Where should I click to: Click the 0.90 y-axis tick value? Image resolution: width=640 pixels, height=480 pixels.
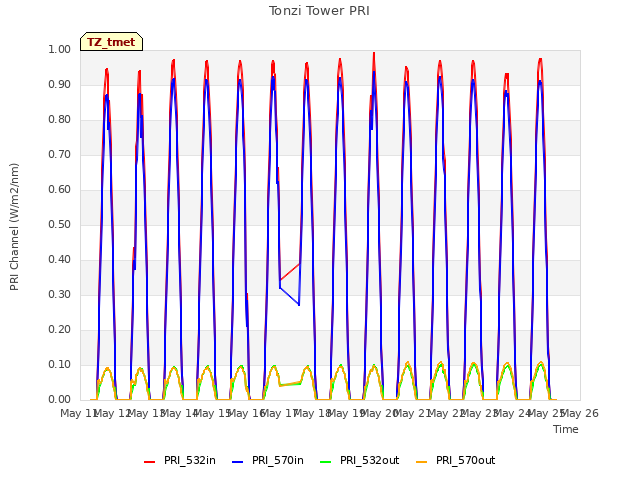coord(60,84)
